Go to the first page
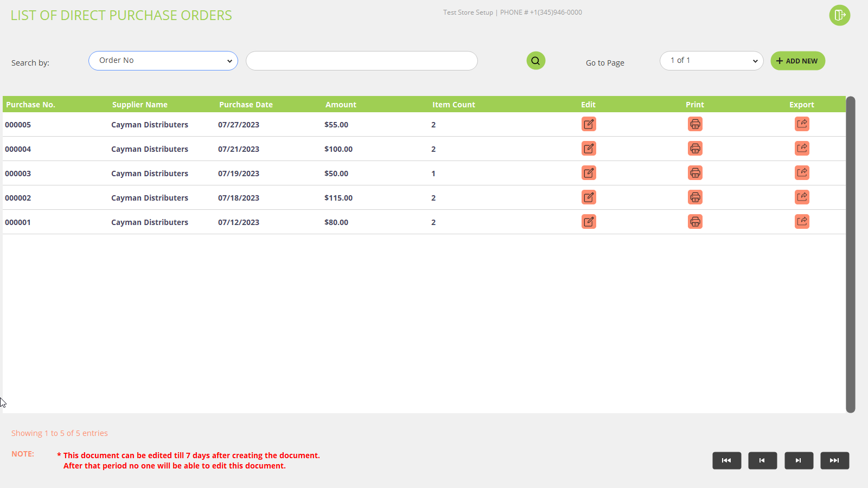This screenshot has width=868, height=488. pyautogui.click(x=726, y=460)
